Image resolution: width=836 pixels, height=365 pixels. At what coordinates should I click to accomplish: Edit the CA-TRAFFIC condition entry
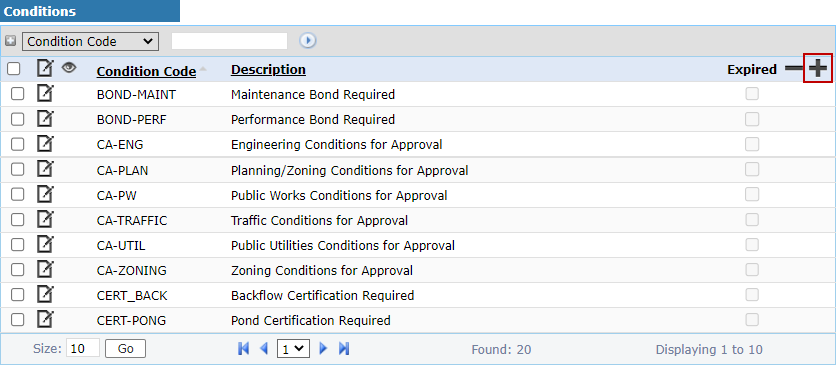pyautogui.click(x=45, y=220)
